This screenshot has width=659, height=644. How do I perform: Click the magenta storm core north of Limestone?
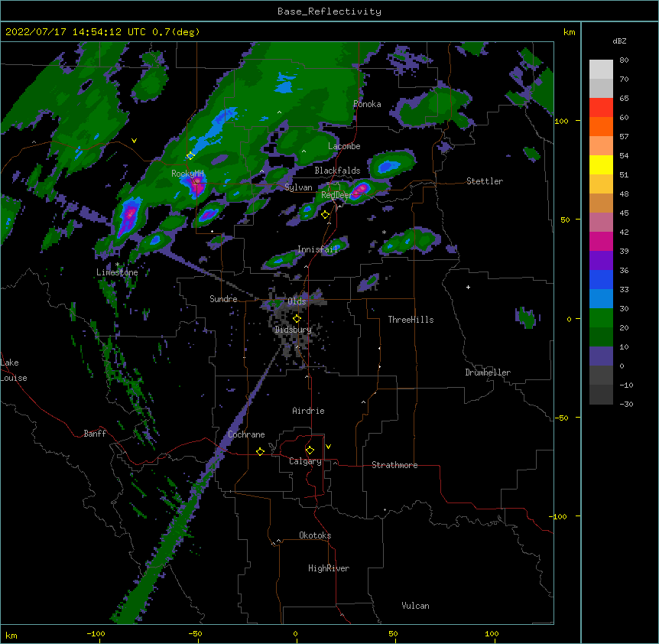[130, 214]
